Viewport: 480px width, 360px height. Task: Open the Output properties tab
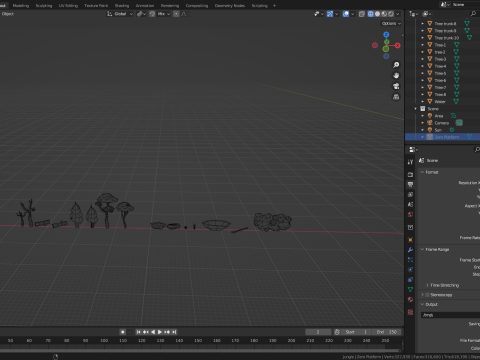coord(410,184)
